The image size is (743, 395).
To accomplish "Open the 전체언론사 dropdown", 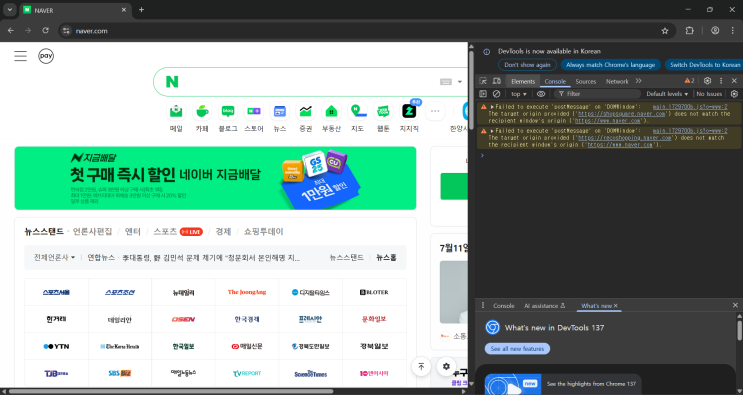I will [54, 258].
